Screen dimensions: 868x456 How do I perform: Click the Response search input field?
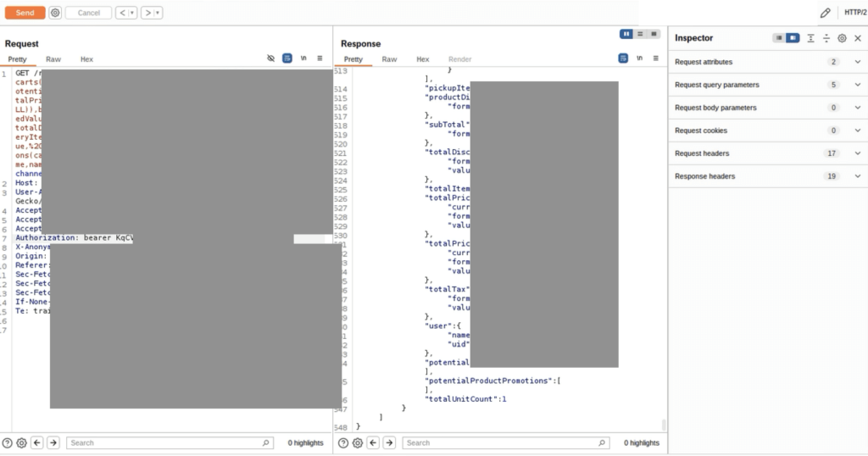pos(504,442)
